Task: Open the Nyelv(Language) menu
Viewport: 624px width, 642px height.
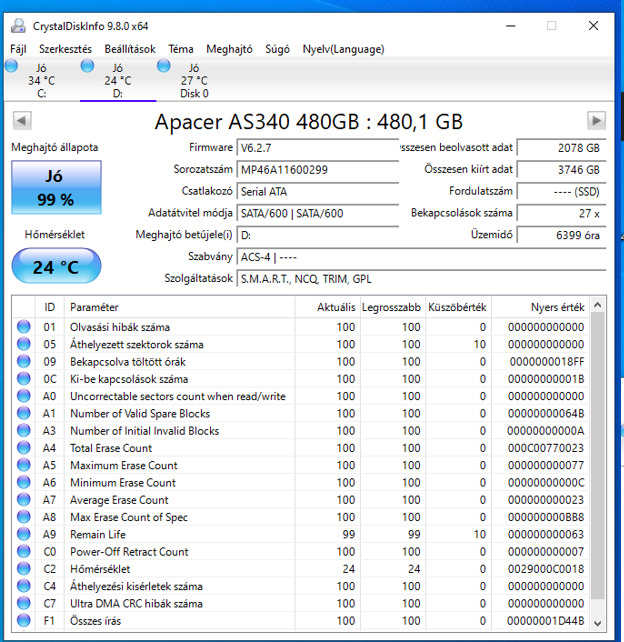Action: [343, 49]
